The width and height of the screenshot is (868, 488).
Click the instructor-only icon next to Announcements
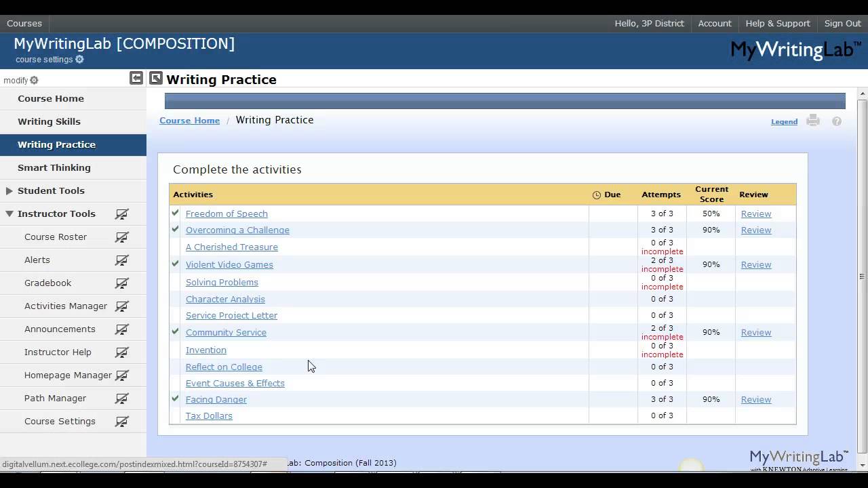[x=122, y=329]
